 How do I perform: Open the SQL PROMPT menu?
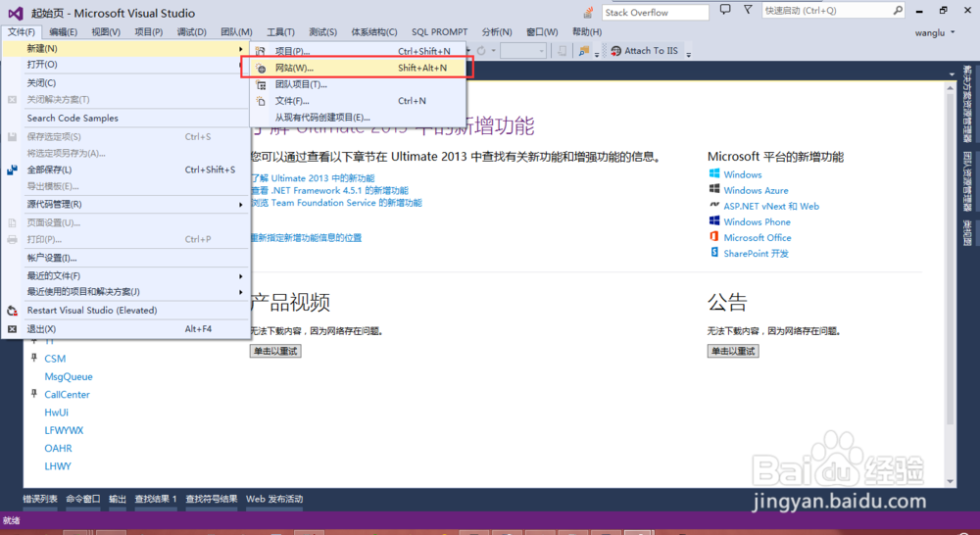[x=439, y=32]
